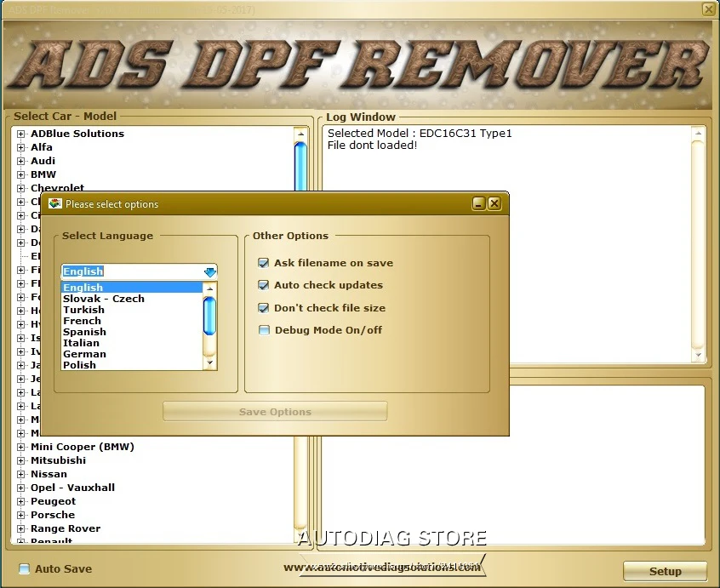720x588 pixels.
Task: Expand the Mini Cooper (BMW) node
Action: point(20,447)
